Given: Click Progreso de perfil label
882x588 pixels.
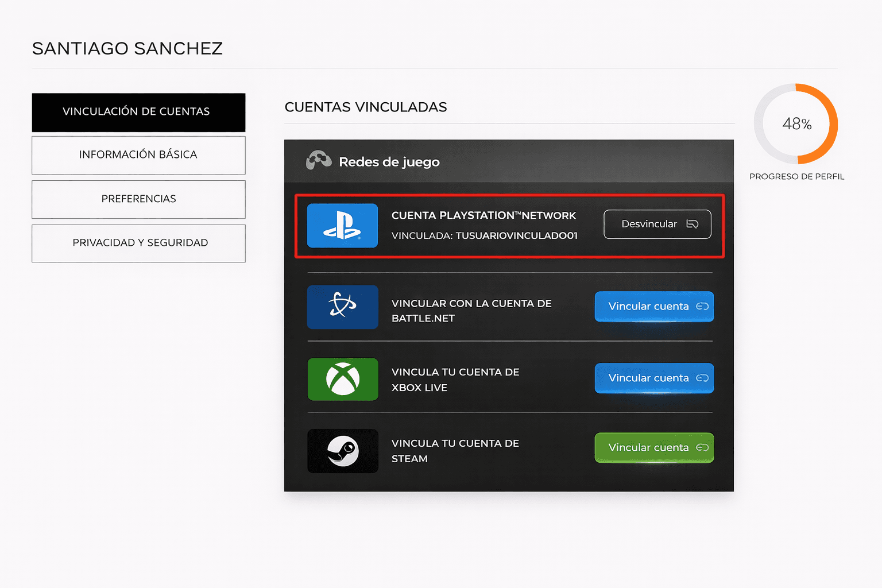Looking at the screenshot, I should [797, 177].
